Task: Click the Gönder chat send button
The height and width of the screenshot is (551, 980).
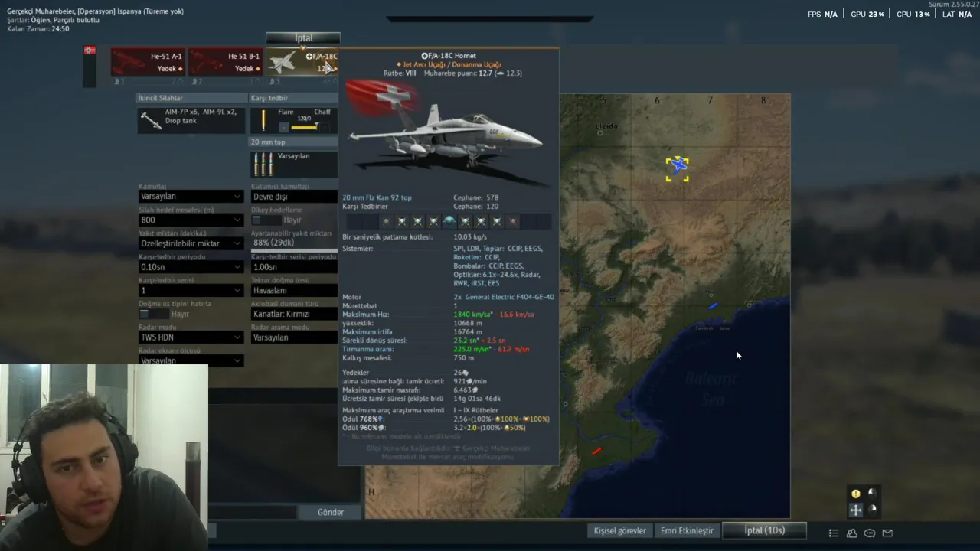Action: [331, 513]
